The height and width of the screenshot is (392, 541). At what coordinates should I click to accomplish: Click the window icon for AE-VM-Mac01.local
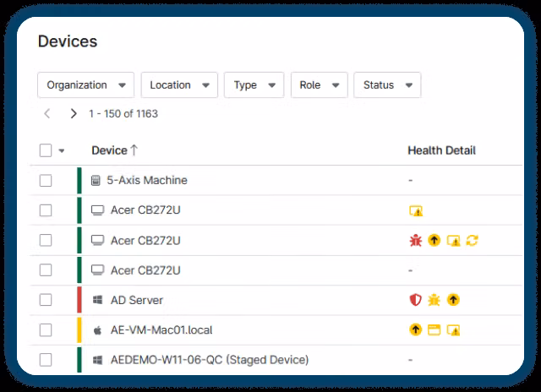[x=434, y=329]
